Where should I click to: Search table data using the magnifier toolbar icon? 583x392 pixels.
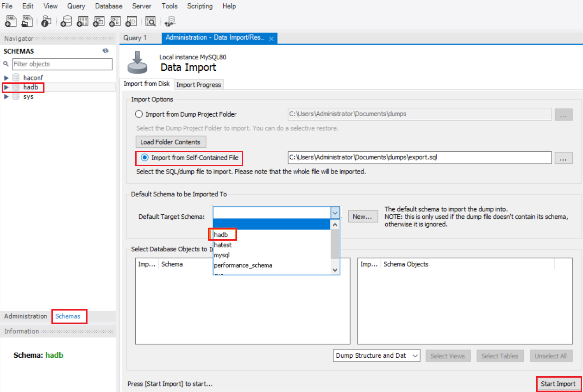tap(150, 21)
